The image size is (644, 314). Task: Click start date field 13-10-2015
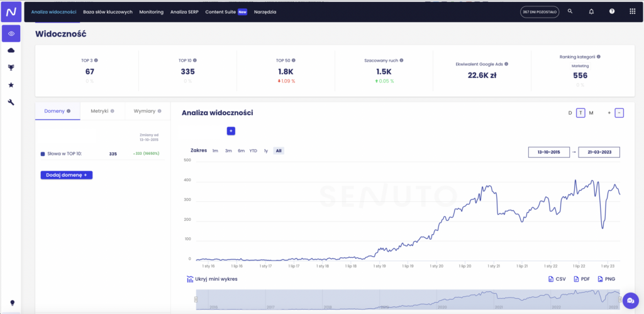click(x=549, y=152)
